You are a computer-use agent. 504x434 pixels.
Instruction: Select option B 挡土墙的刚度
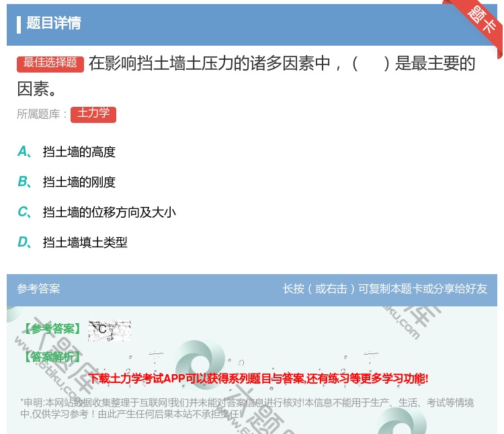(x=67, y=182)
